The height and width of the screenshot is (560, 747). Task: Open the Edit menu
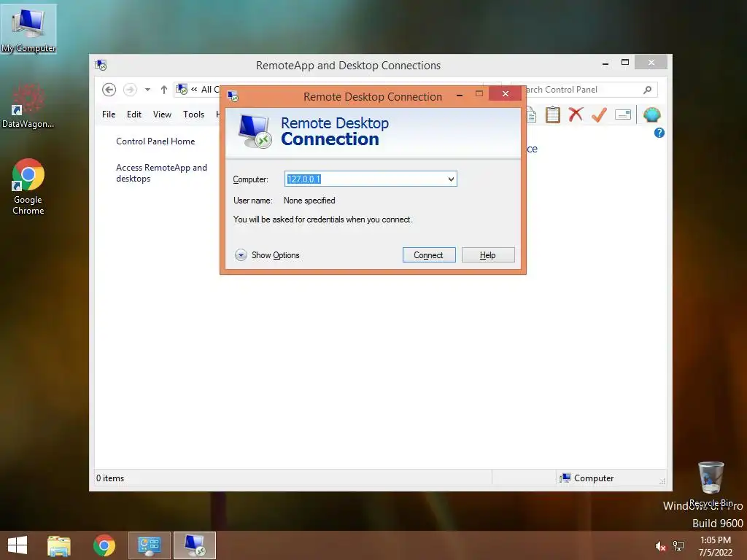pyautogui.click(x=134, y=114)
